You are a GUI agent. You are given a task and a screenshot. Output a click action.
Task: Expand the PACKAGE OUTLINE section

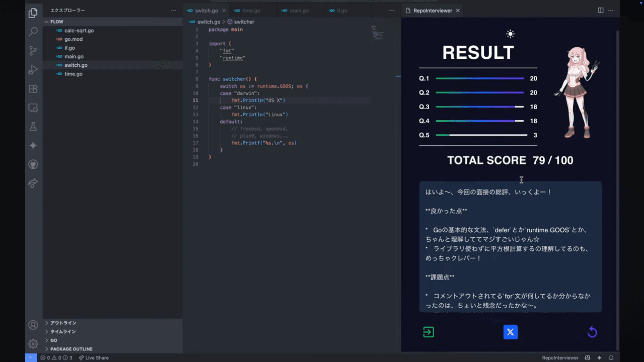tap(71, 349)
